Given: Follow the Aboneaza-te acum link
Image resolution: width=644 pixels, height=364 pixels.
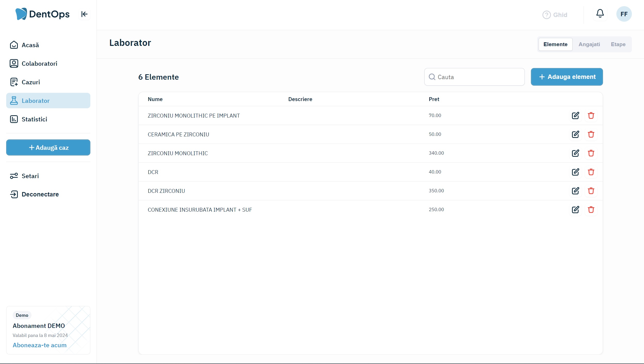Looking at the screenshot, I should tap(39, 345).
